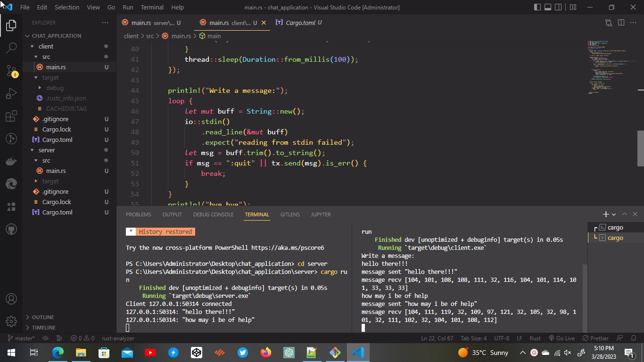This screenshot has width=644, height=362.
Task: Click the Open Changes compare icon in editor toolbar
Action: point(609,23)
